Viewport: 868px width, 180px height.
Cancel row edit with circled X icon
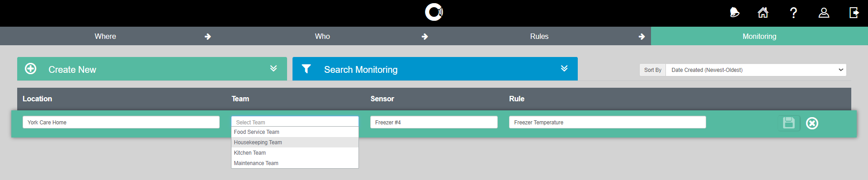(812, 123)
